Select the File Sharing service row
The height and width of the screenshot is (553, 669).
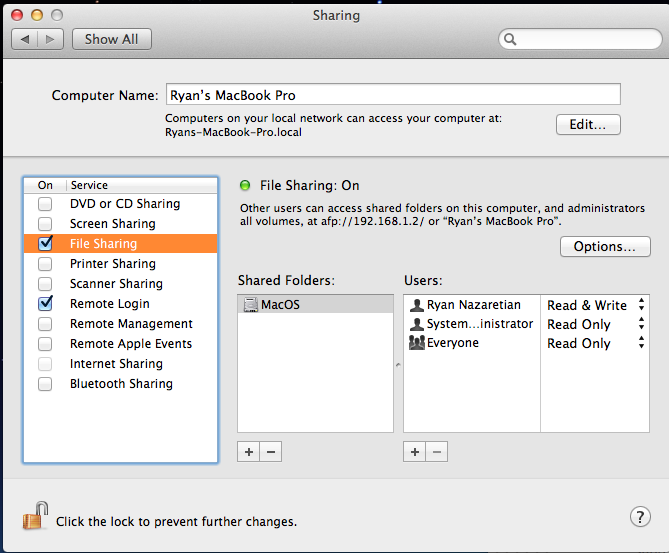(121, 244)
